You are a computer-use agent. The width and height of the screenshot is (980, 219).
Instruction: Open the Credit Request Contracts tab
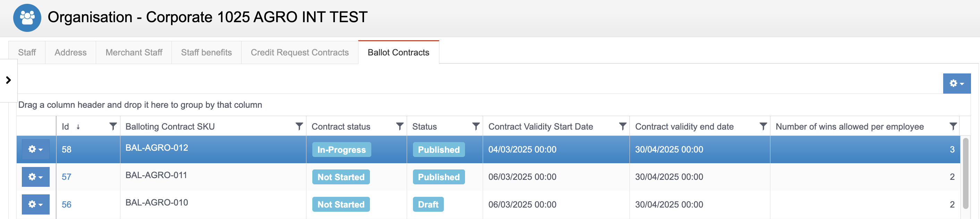click(299, 52)
